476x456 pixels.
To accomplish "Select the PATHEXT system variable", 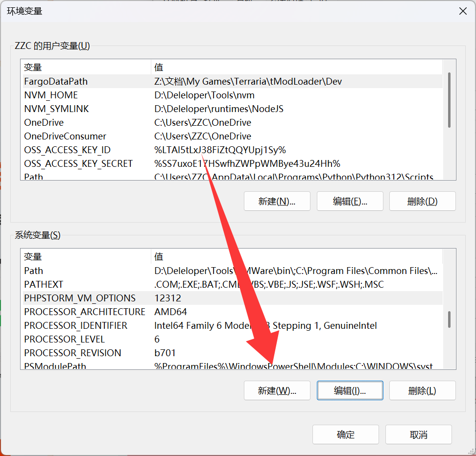I will pos(233,284).
